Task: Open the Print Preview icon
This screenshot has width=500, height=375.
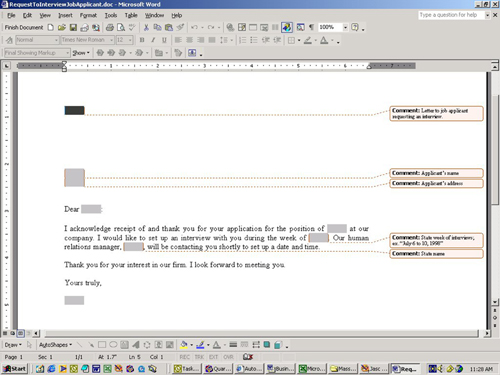Action: 121,27
